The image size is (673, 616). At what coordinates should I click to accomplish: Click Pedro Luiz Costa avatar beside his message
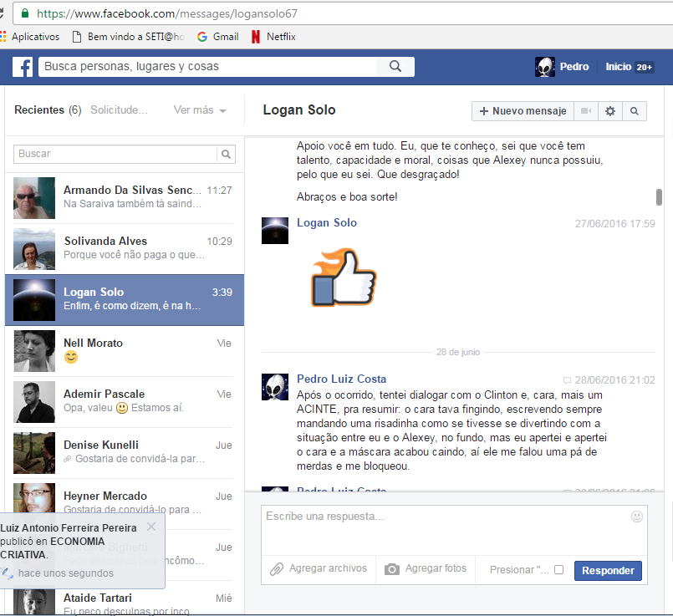pos(275,387)
